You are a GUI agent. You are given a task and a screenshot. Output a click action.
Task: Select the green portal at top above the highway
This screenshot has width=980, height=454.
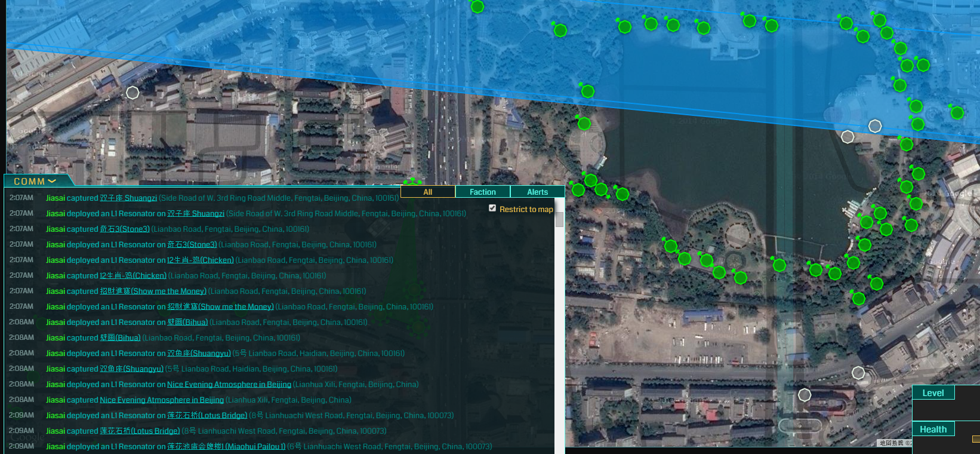tap(477, 7)
